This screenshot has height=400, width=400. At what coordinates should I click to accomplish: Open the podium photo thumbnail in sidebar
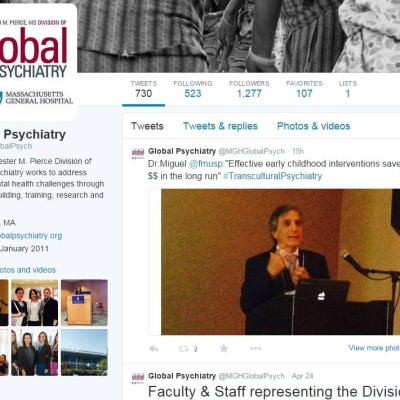84,303
